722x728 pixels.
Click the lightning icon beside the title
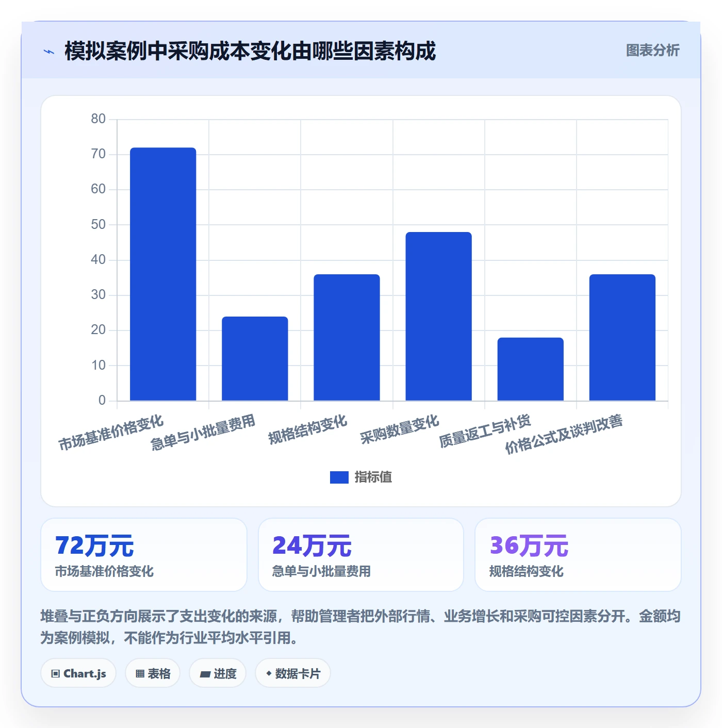(x=49, y=52)
